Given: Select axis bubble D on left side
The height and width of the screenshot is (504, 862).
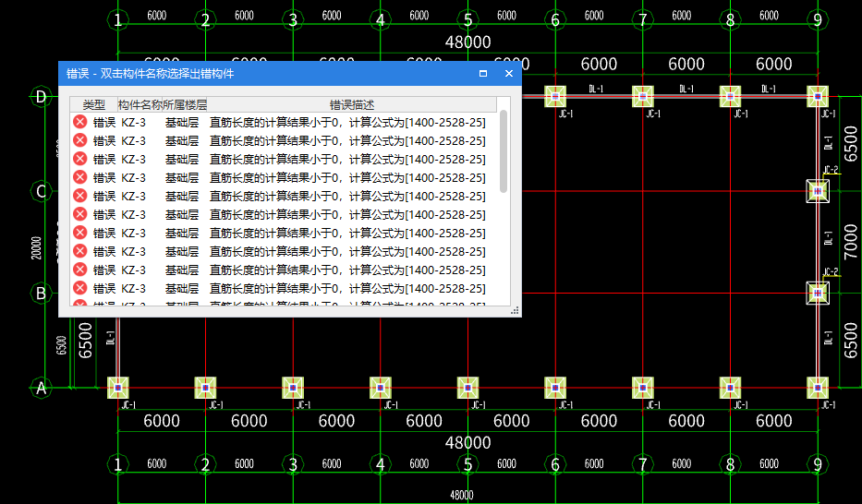Looking at the screenshot, I should [x=41, y=97].
